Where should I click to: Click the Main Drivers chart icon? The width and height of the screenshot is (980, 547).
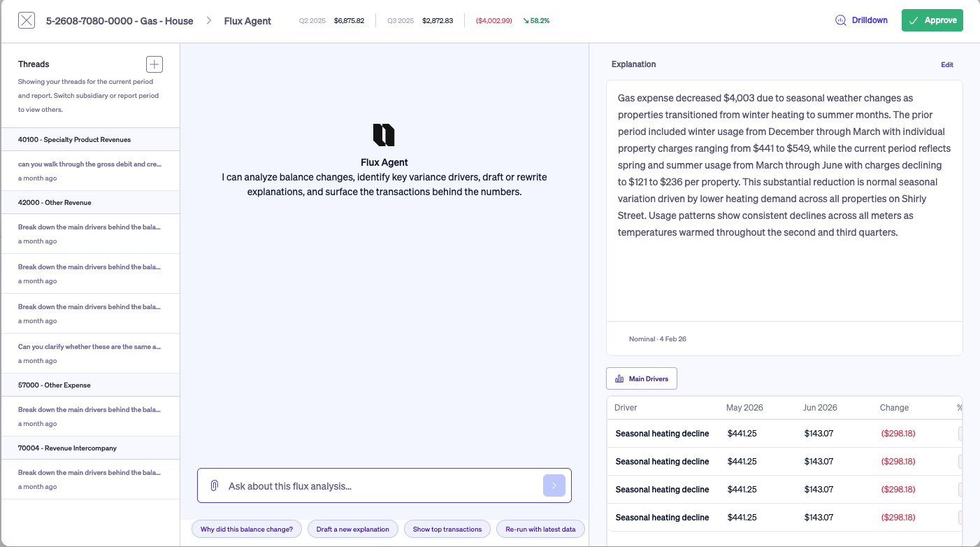tap(619, 378)
